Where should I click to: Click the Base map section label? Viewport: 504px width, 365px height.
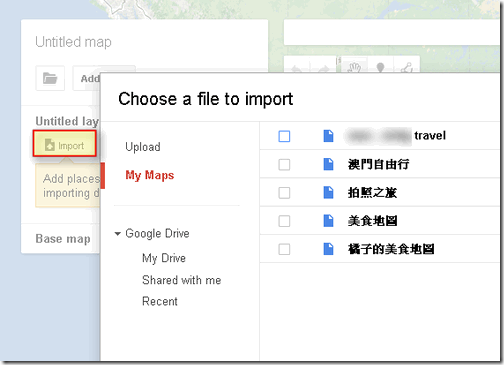click(x=63, y=239)
